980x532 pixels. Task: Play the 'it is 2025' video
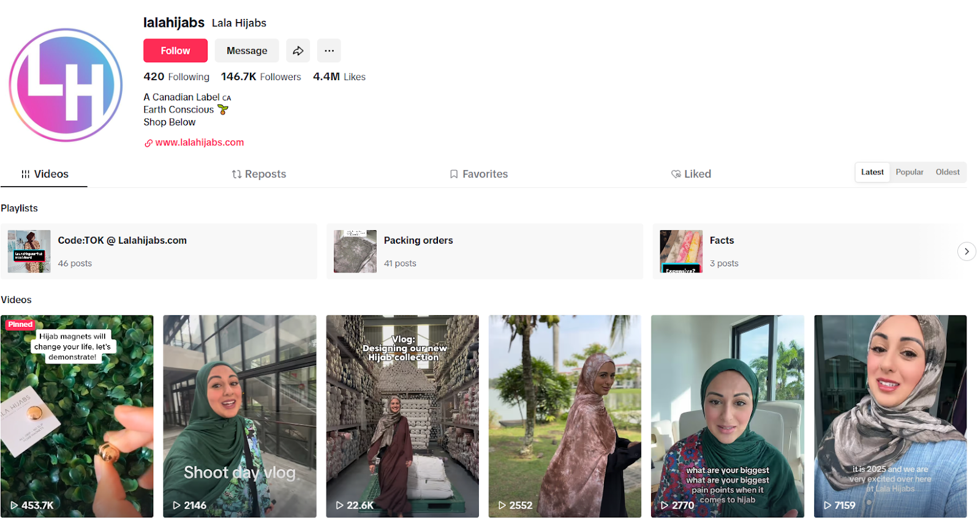point(890,416)
